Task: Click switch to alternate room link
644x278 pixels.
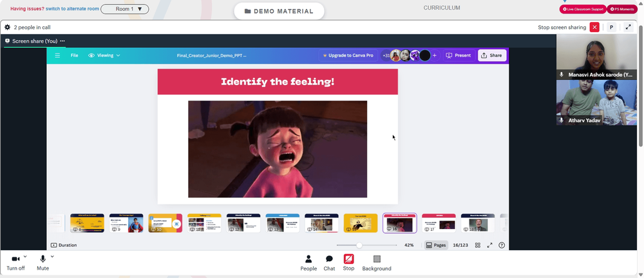Action: coord(72,8)
